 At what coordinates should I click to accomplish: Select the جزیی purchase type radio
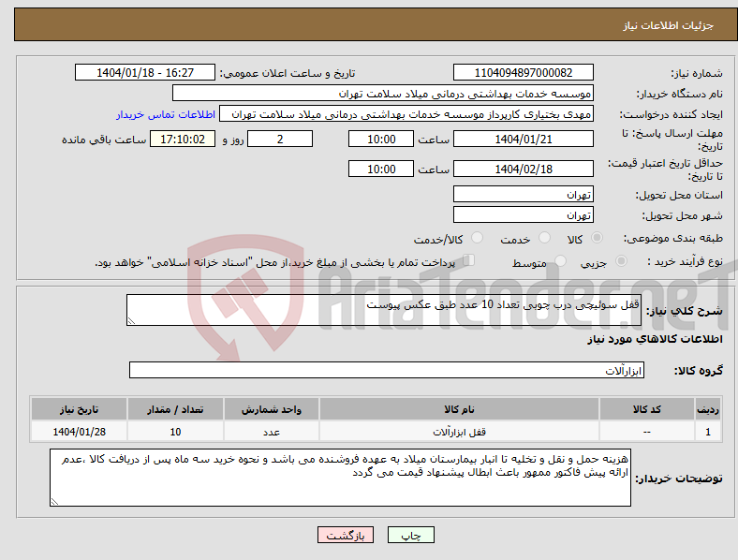(621, 261)
